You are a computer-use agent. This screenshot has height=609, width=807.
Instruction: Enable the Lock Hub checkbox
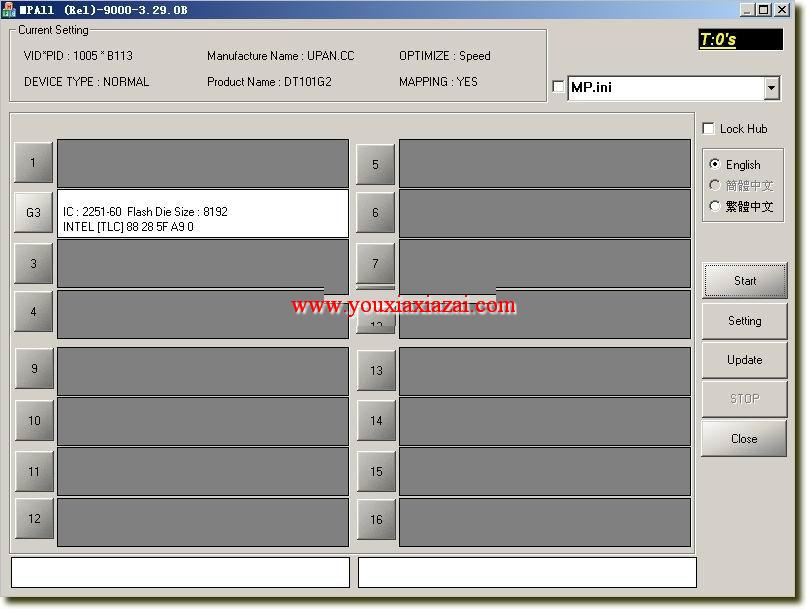709,128
